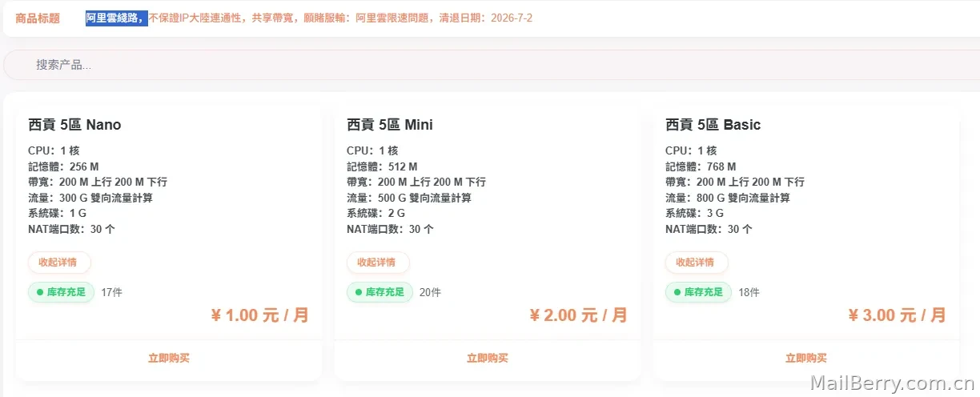The image size is (980, 397).
Task: Collapse details on 西貢 5區 Mini card
Action: pos(378,263)
